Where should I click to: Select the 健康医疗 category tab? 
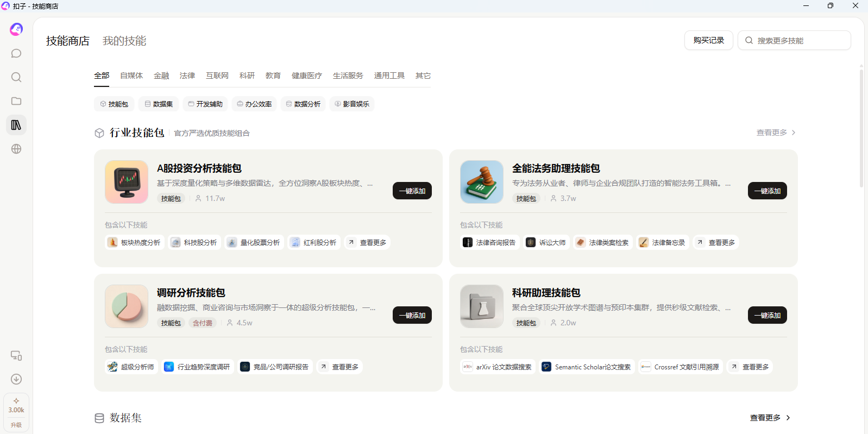[x=307, y=76]
